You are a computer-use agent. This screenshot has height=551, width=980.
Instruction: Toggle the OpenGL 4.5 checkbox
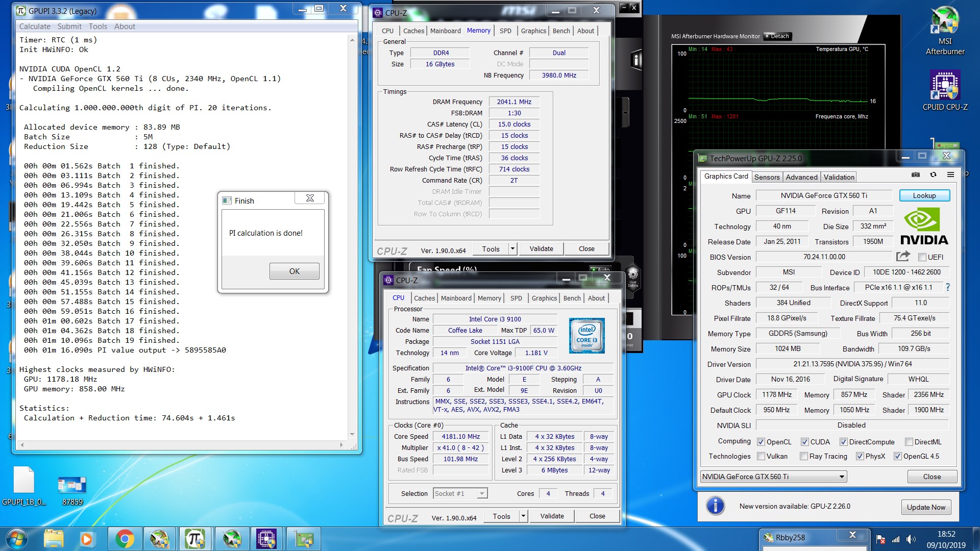(898, 456)
